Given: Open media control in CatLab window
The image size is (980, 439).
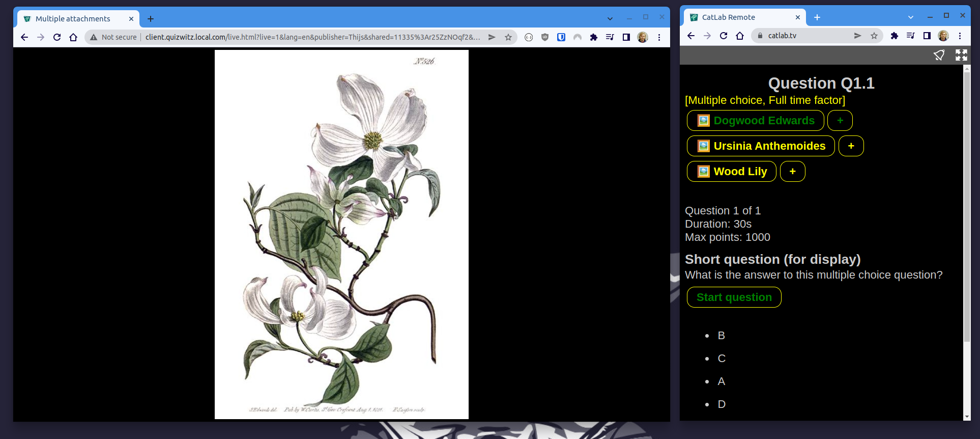Looking at the screenshot, I should click(x=910, y=36).
